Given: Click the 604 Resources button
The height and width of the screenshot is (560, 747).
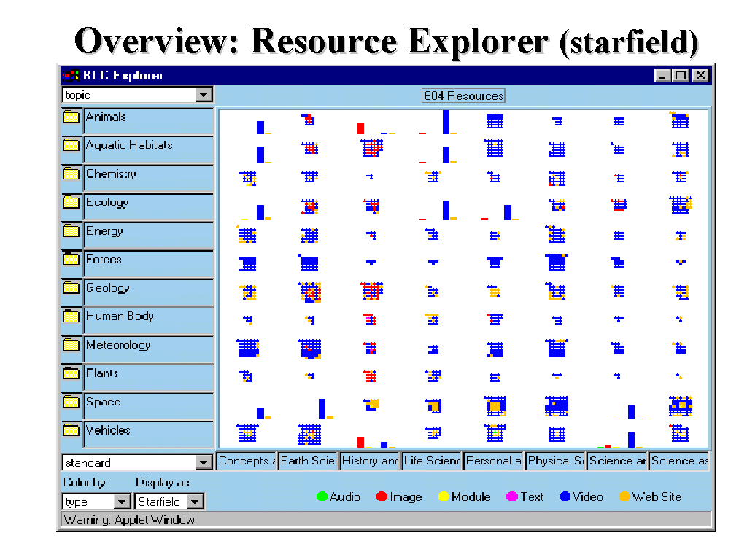Looking at the screenshot, I should coord(463,96).
